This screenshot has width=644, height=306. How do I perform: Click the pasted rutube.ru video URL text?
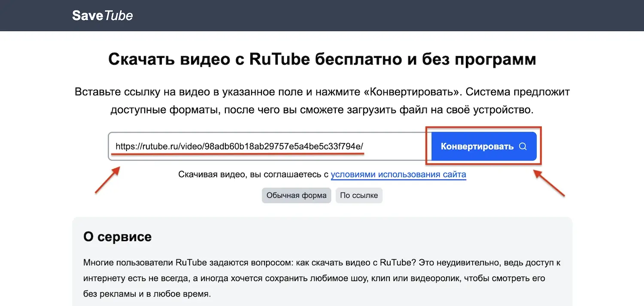(240, 146)
